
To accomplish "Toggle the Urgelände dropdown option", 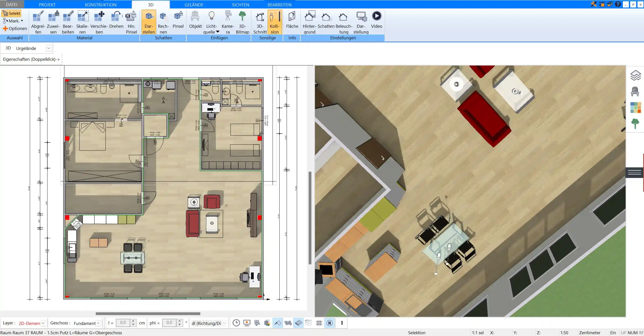I will [48, 48].
